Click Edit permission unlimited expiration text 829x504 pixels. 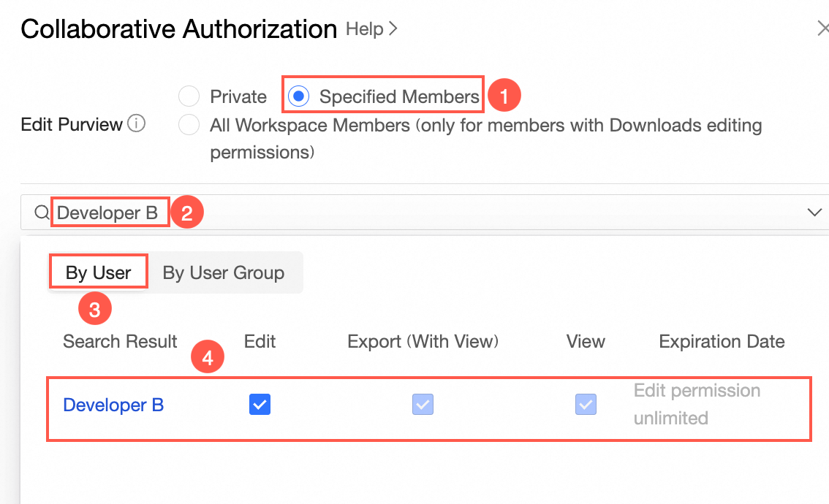point(697,404)
